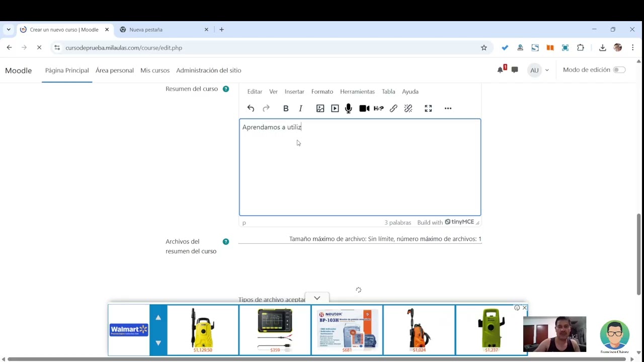Open the browser extensions puzzle icon
Viewport: 644px width, 362px height.
pos(581,48)
